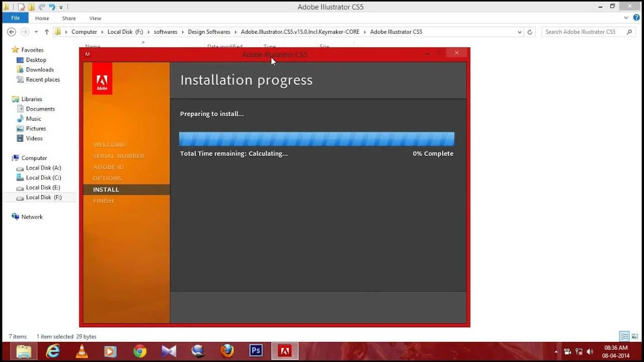Open Visual Studio from taskbar
This screenshot has width=644, height=362.
(x=169, y=351)
